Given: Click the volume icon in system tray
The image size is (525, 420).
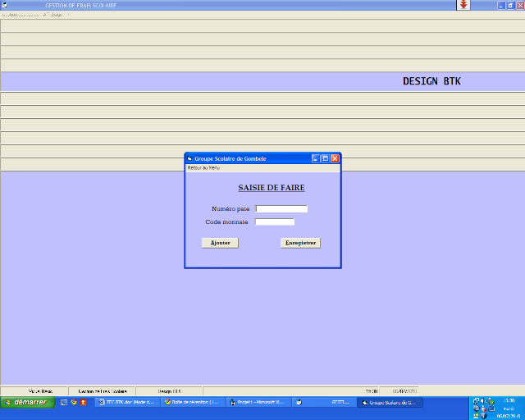Looking at the screenshot, I should coord(483,400).
